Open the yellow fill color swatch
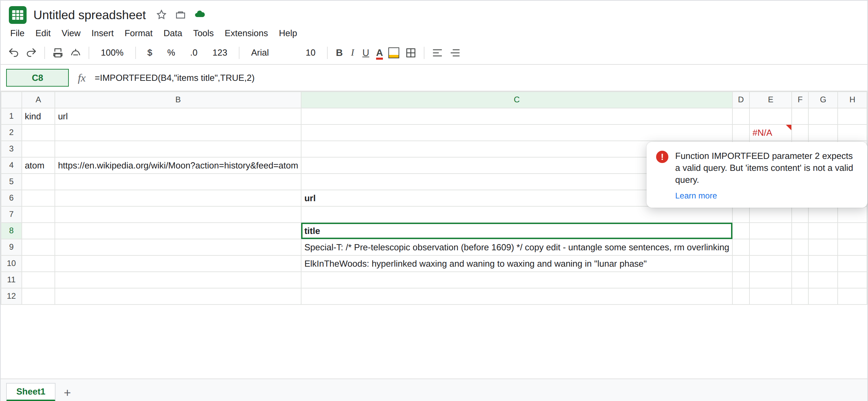Screen dimensions: 868x401 [394, 53]
